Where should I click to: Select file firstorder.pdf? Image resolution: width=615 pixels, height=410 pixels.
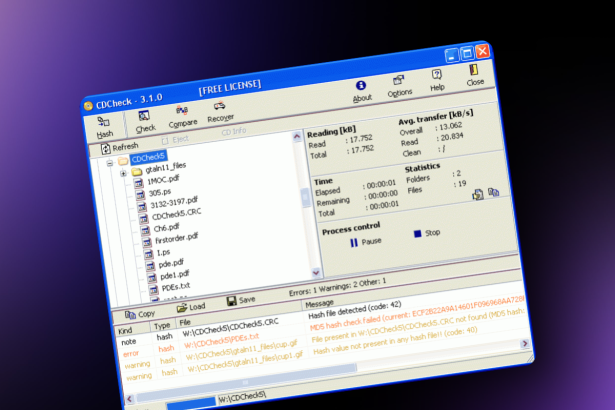176,238
